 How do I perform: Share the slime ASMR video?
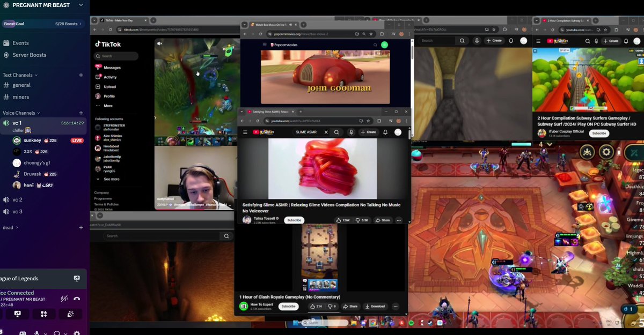coord(383,220)
